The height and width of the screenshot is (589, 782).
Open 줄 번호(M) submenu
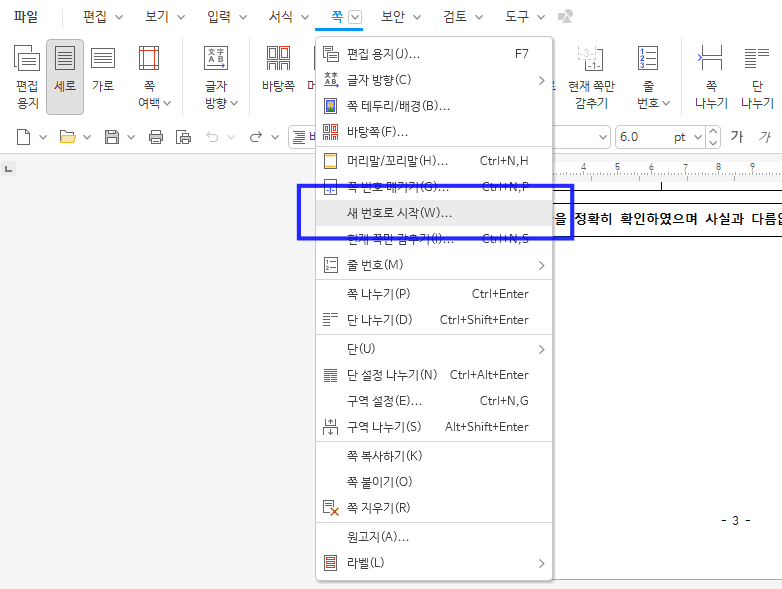(434, 265)
